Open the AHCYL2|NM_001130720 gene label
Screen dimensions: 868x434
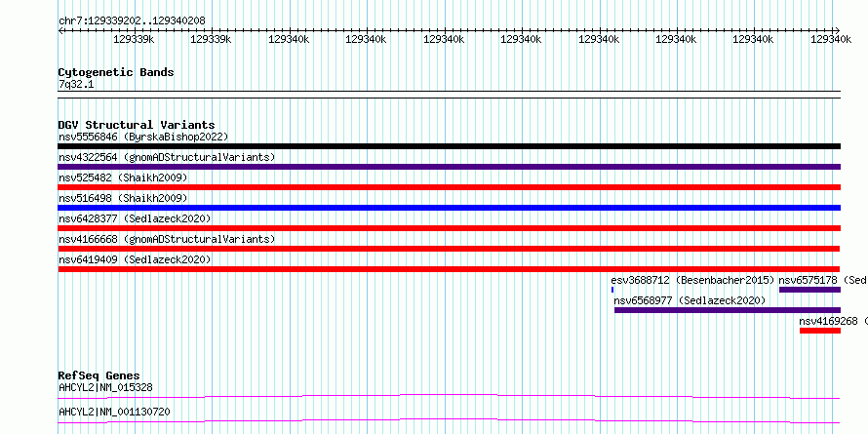[114, 412]
